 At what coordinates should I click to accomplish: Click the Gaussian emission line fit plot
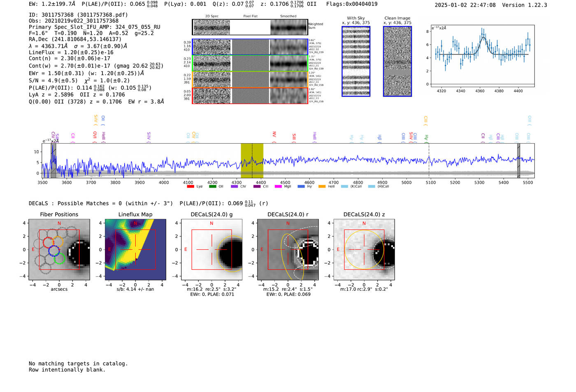[x=482, y=56]
